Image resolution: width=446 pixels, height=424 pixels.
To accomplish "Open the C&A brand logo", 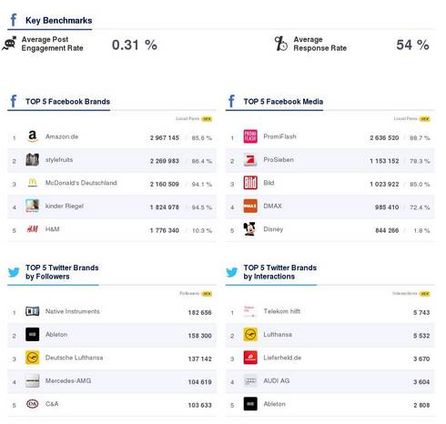I will tap(32, 404).
